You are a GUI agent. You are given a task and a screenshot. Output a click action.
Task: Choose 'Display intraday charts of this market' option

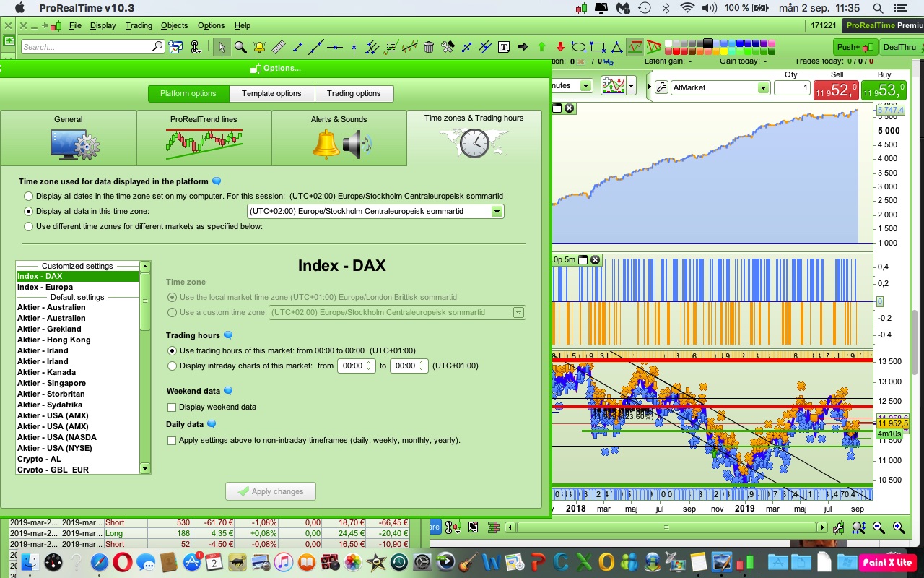pos(172,366)
